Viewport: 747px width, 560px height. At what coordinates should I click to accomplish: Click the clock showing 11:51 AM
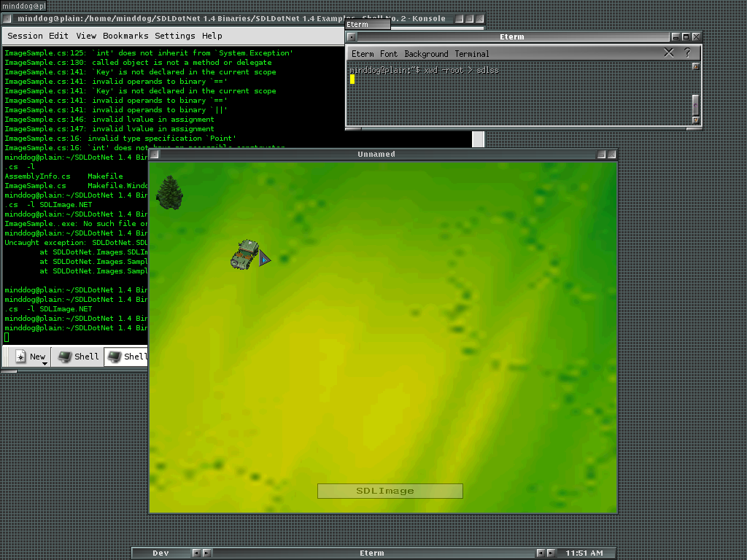pyautogui.click(x=584, y=553)
